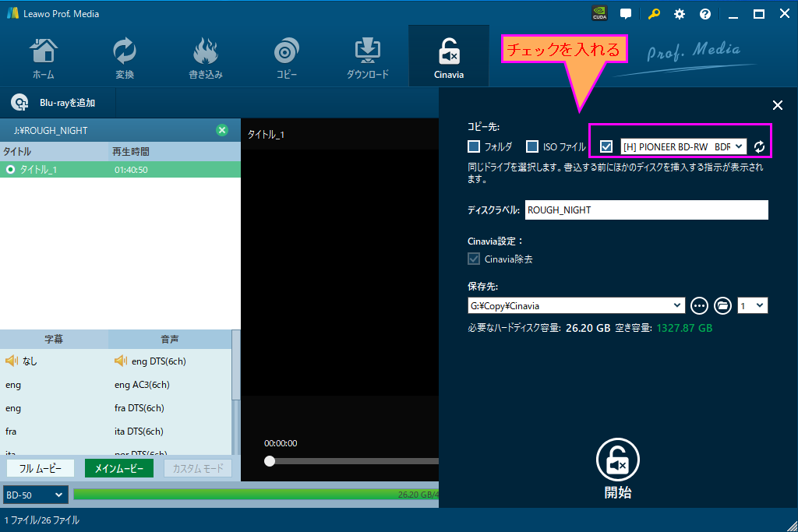
Task: Maximize the Leawo Prof. Media window
Action: coord(759,14)
